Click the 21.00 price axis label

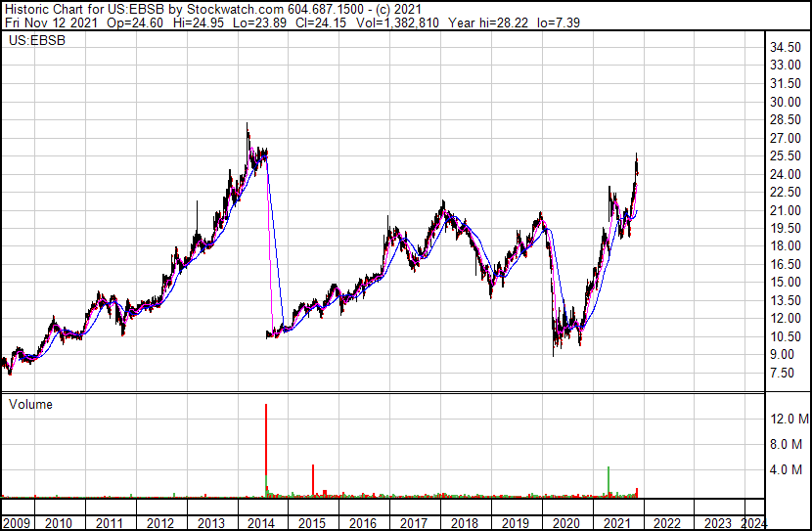(x=786, y=210)
